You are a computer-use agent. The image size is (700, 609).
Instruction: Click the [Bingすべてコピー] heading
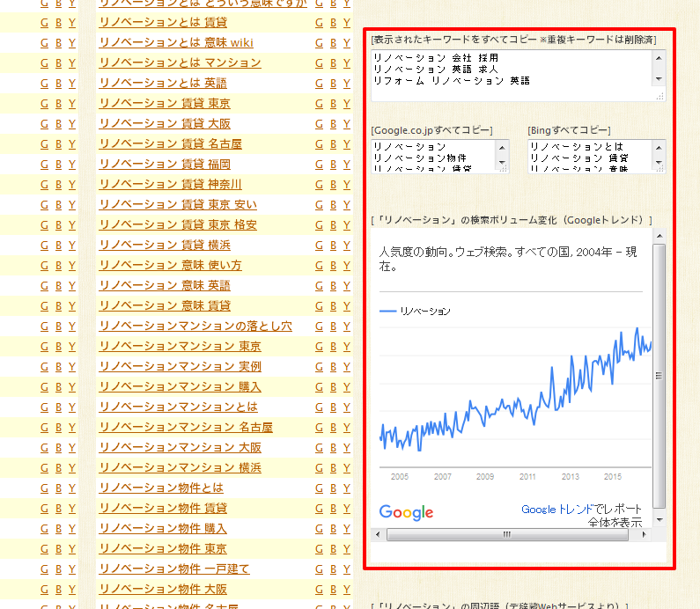(x=569, y=130)
